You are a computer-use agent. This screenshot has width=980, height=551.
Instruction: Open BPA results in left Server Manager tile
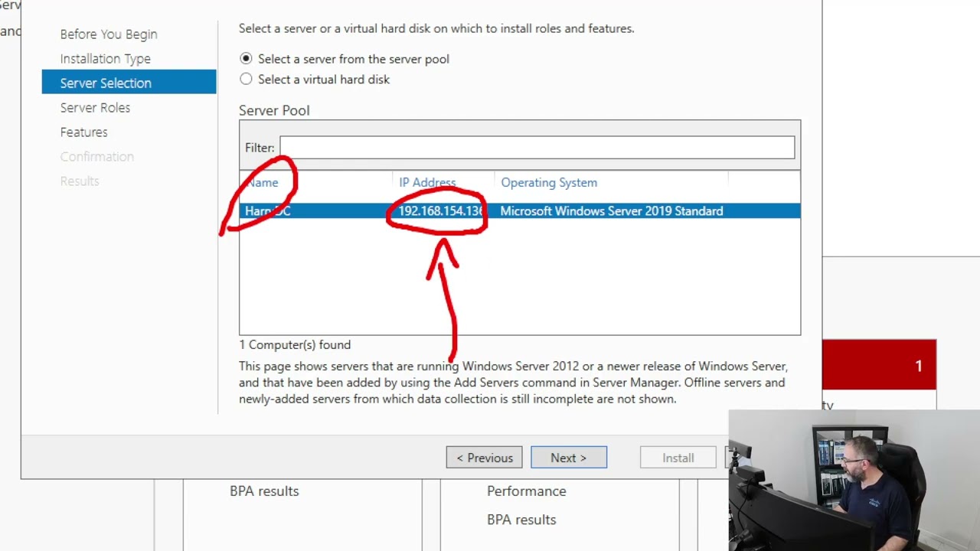[x=264, y=491]
